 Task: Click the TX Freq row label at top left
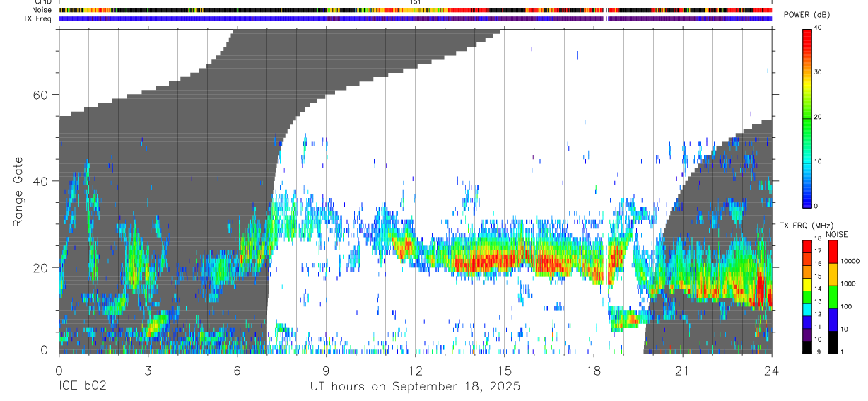point(39,18)
